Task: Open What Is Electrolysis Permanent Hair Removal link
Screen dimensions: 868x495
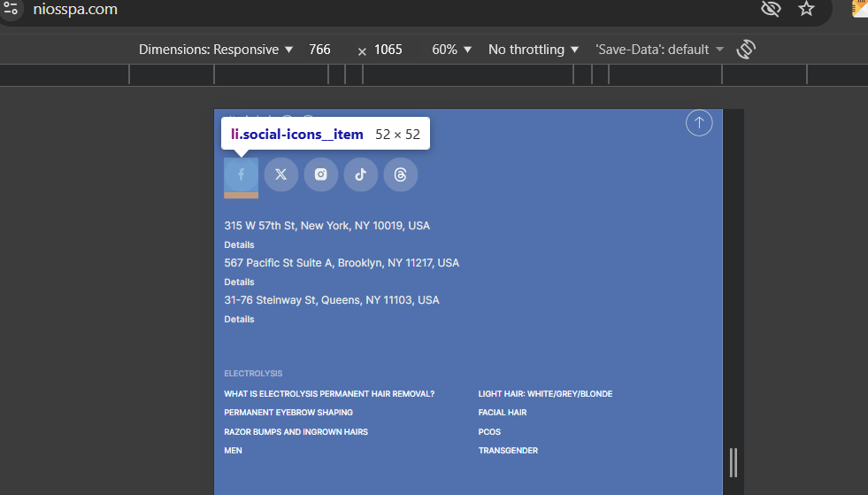Action: (x=329, y=393)
